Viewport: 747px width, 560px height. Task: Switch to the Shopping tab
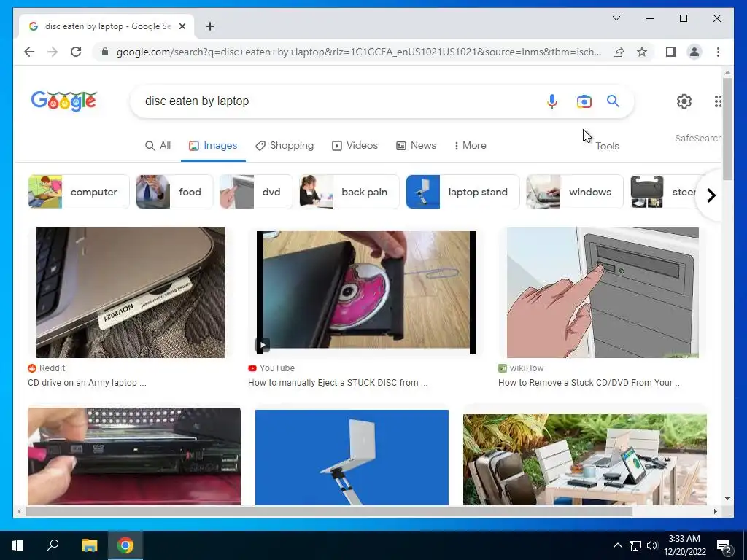(x=285, y=146)
